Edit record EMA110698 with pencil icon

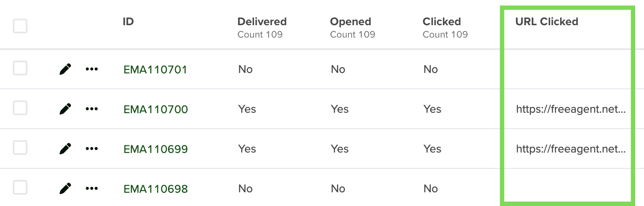(65, 189)
